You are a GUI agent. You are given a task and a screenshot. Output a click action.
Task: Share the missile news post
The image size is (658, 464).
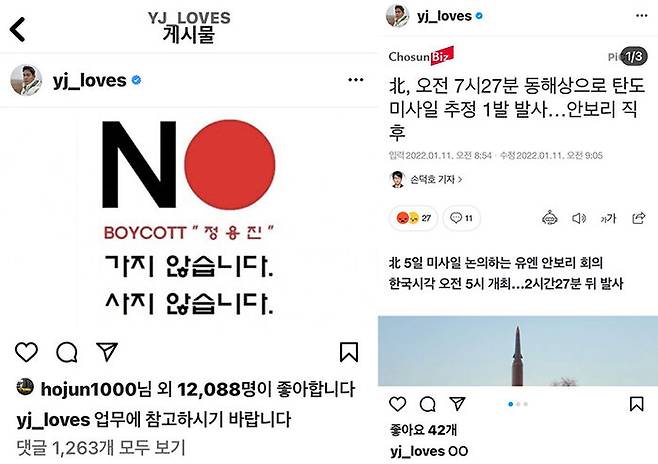coord(457,404)
